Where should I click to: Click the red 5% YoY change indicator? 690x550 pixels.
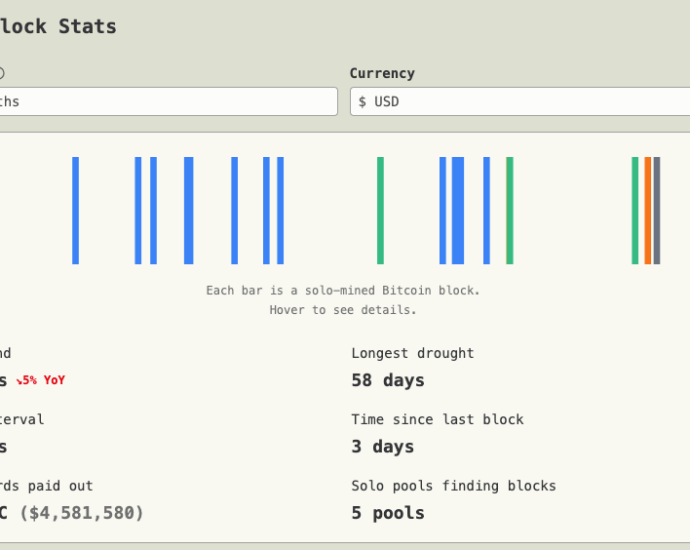click(x=41, y=380)
